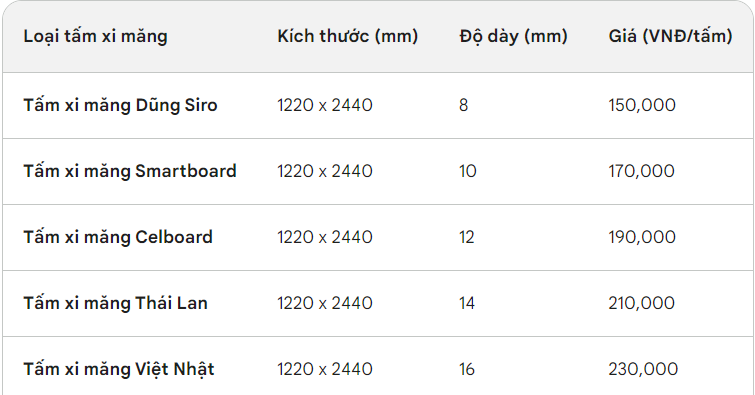The width and height of the screenshot is (755, 395).
Task: Click the 230,000 price cell
Action: tap(643, 369)
